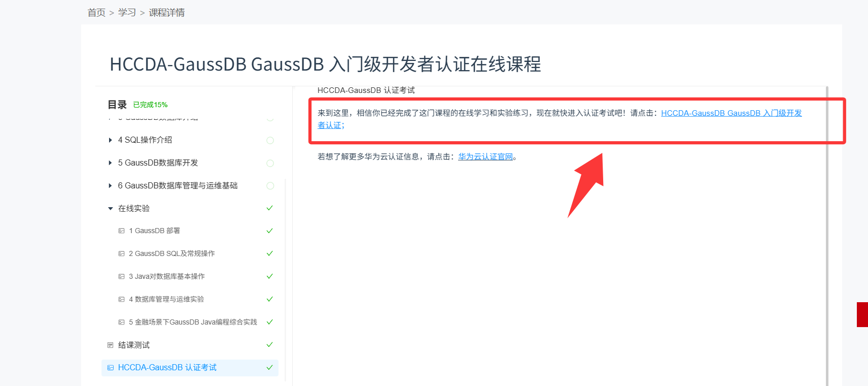Select 5 GaussDB数据库开发 chapter title
The height and width of the screenshot is (386, 868).
pos(158,163)
